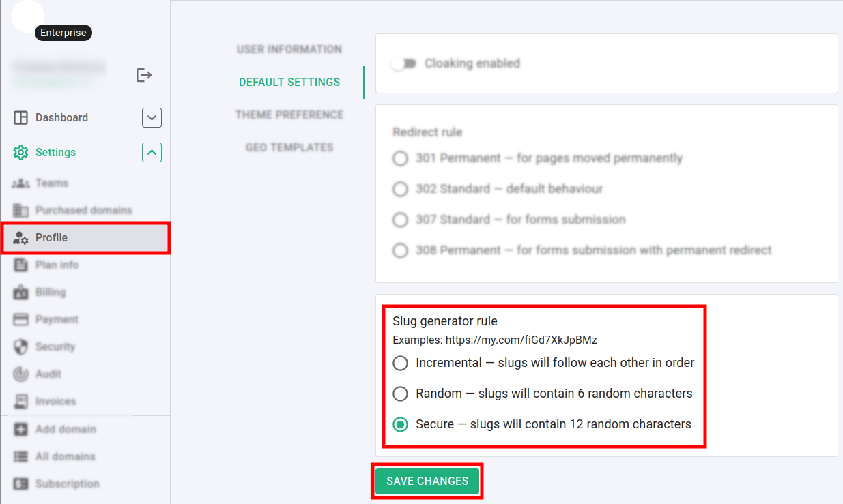This screenshot has height=504, width=843.
Task: Switch to Theme Preference tab
Action: [289, 115]
